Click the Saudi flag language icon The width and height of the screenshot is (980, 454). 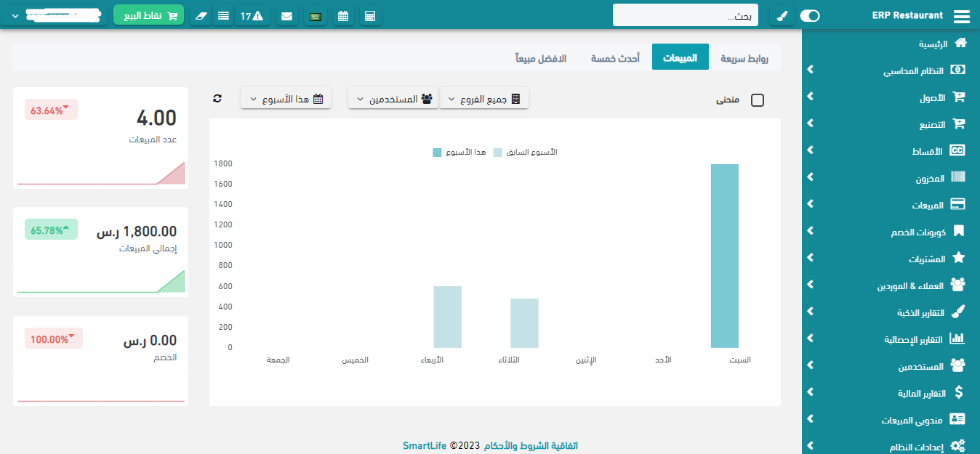point(316,15)
